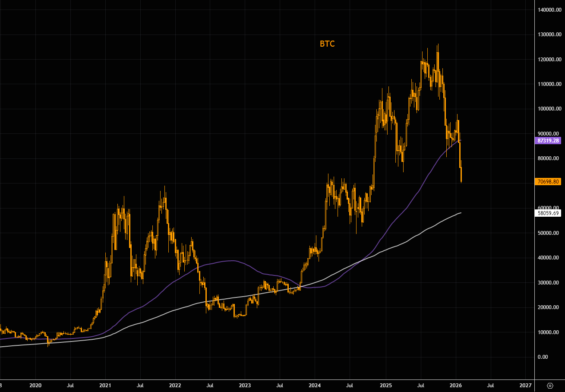The width and height of the screenshot is (565, 392).
Task: Click the 2023 year label on time axis
Action: tap(245, 385)
